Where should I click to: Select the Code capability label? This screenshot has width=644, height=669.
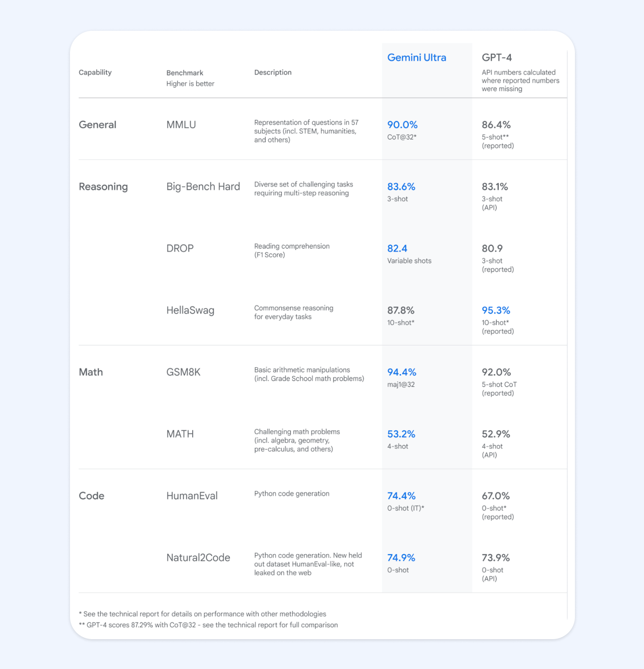tap(91, 495)
